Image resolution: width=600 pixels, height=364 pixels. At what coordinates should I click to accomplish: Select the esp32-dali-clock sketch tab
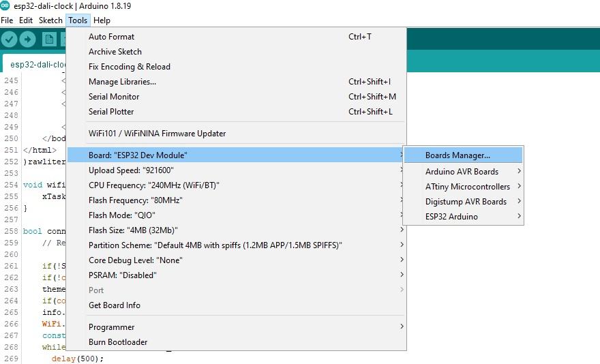point(36,64)
